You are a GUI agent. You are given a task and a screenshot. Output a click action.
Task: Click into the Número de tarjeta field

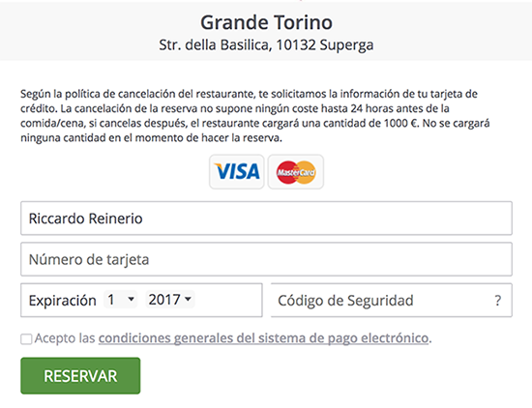coord(266,259)
